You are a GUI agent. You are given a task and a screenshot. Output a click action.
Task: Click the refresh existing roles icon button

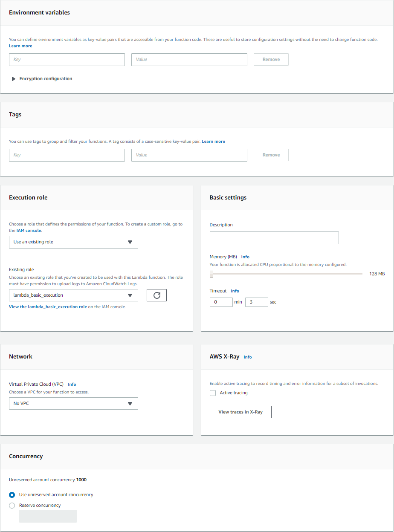pyautogui.click(x=156, y=295)
